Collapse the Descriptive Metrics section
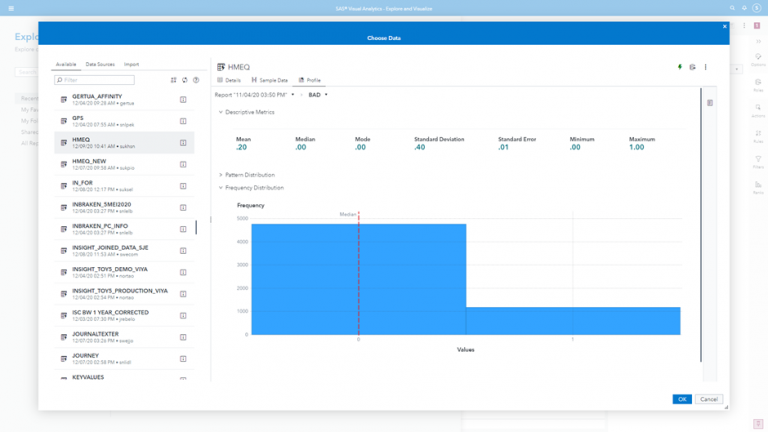 click(221, 112)
